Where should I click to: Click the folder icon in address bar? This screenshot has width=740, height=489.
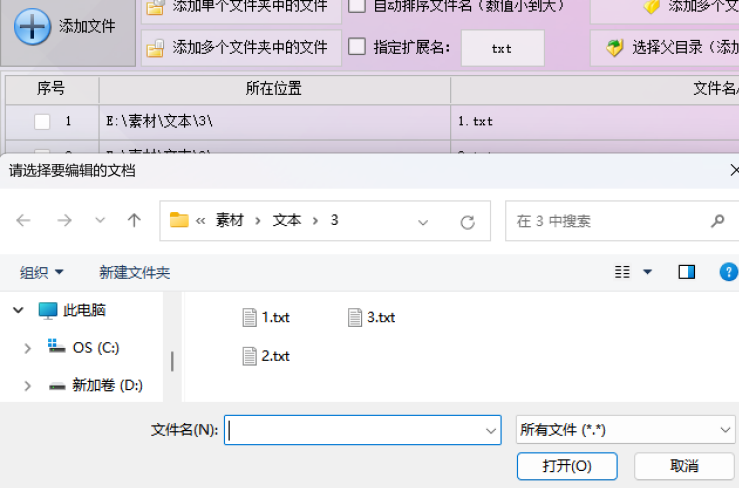[179, 220]
